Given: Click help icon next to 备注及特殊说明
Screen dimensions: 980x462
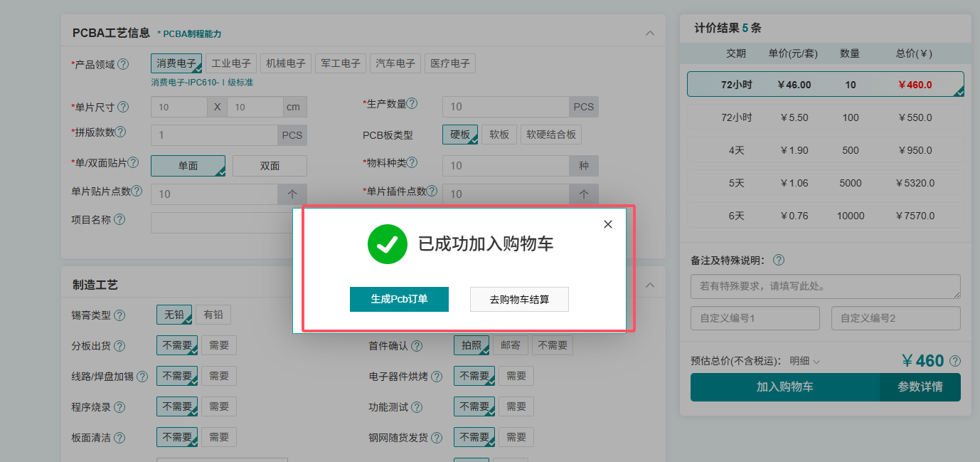Looking at the screenshot, I should coord(778,260).
